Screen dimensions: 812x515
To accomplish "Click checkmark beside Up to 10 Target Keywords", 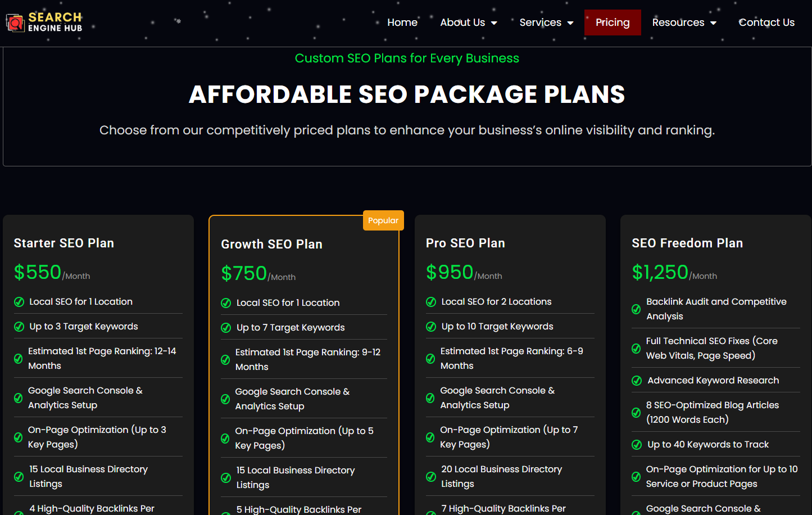I will click(430, 326).
